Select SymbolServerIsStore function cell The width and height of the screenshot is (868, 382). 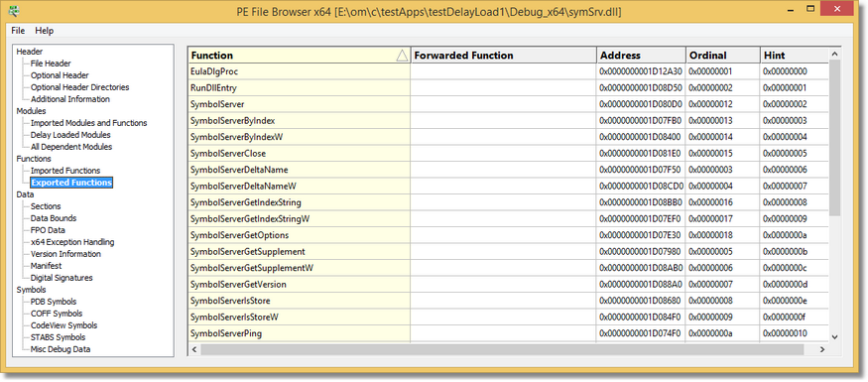click(299, 301)
